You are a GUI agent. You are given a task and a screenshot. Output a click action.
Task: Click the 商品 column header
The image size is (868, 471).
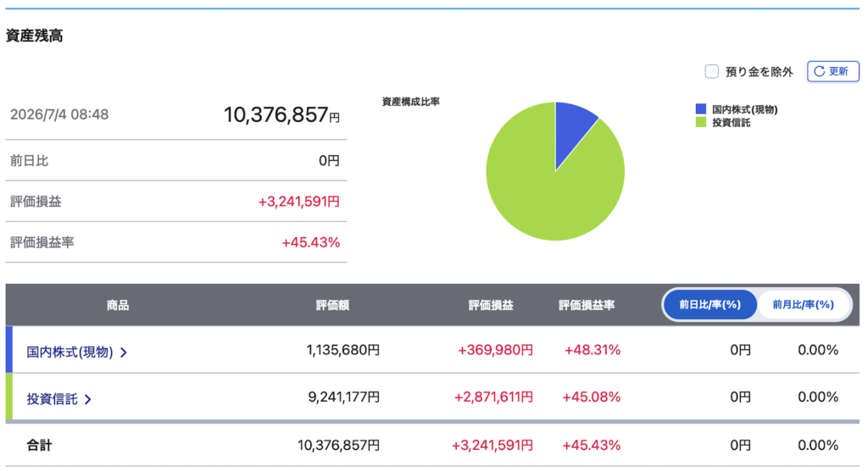pos(117,305)
